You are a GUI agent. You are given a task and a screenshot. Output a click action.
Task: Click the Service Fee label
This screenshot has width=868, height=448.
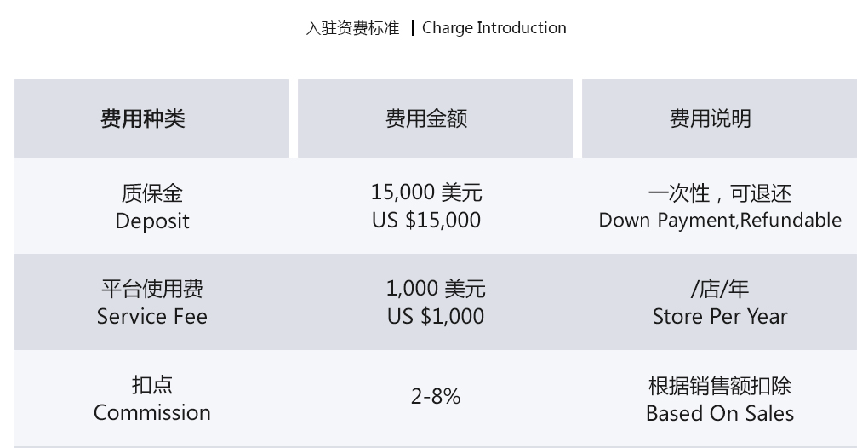point(151,316)
